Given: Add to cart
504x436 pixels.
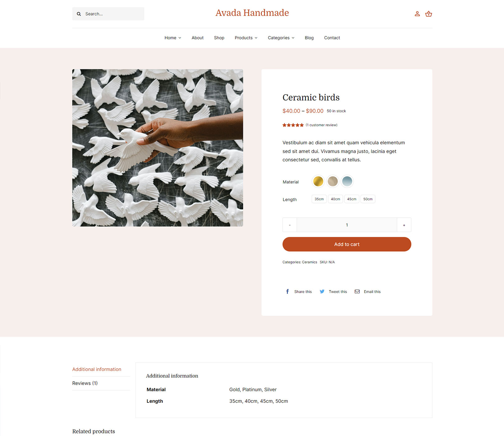Looking at the screenshot, I should click(347, 244).
